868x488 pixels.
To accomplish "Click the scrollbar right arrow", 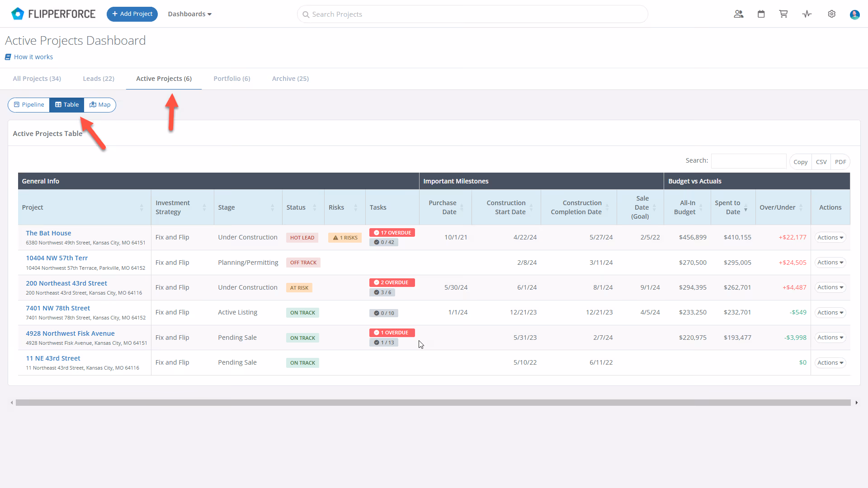I will tap(857, 403).
